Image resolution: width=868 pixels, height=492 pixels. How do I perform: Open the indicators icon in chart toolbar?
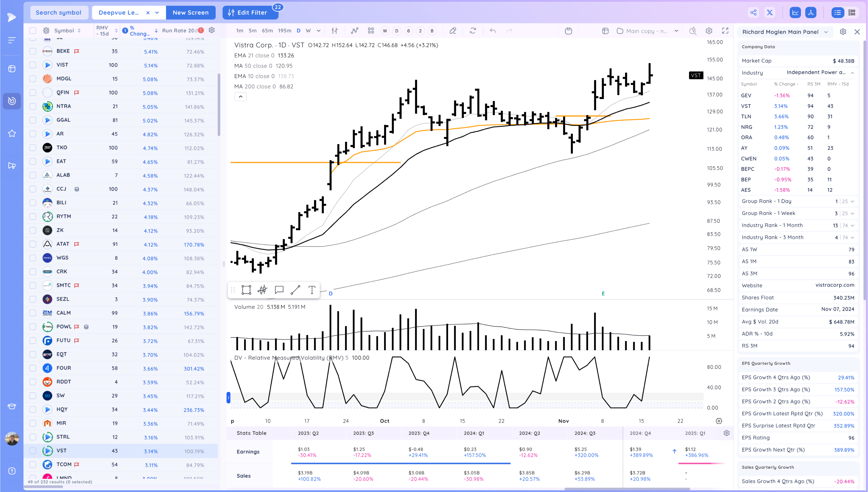(354, 31)
